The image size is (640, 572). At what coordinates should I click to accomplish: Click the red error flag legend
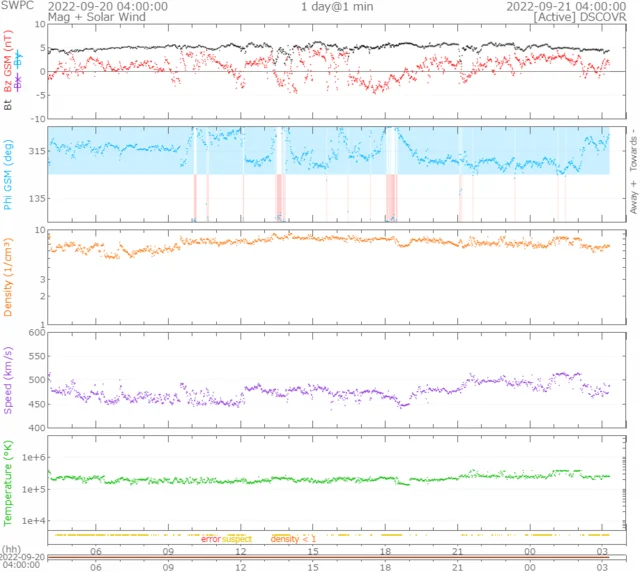(x=210, y=540)
